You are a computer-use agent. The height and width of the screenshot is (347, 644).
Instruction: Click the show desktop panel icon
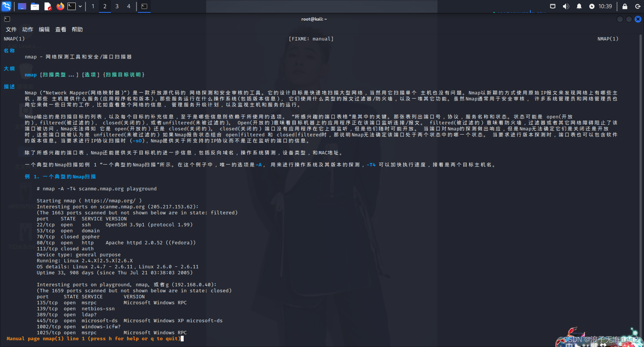tap(22, 6)
